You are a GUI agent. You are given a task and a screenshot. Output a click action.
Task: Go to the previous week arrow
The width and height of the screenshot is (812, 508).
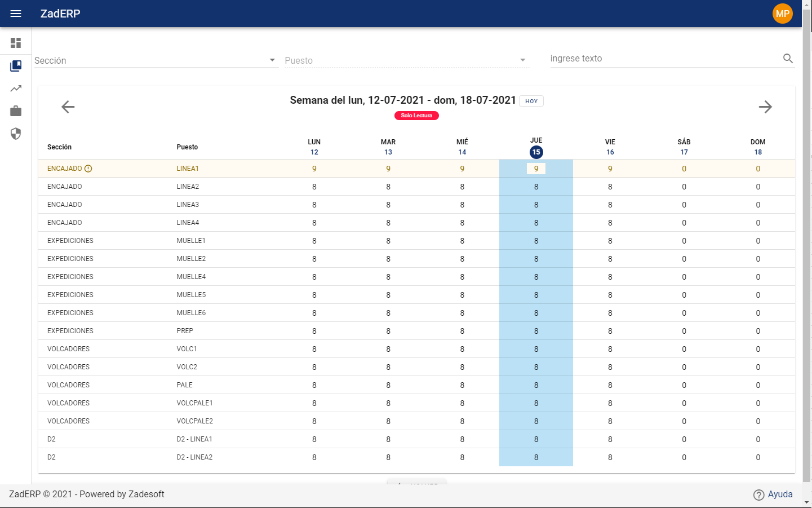[x=68, y=107]
